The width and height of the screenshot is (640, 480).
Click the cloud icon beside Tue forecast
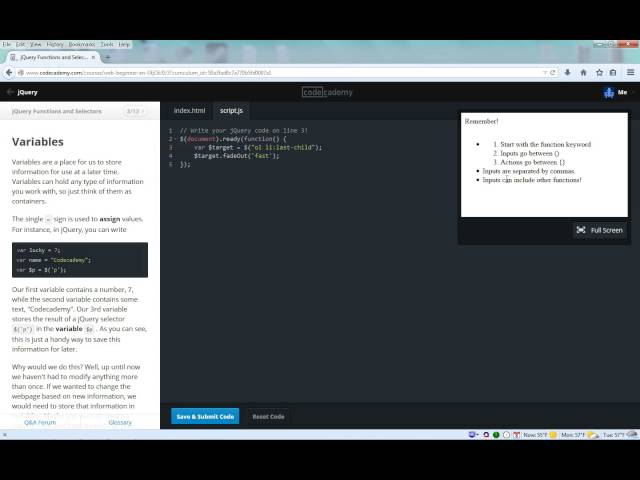coord(632,435)
